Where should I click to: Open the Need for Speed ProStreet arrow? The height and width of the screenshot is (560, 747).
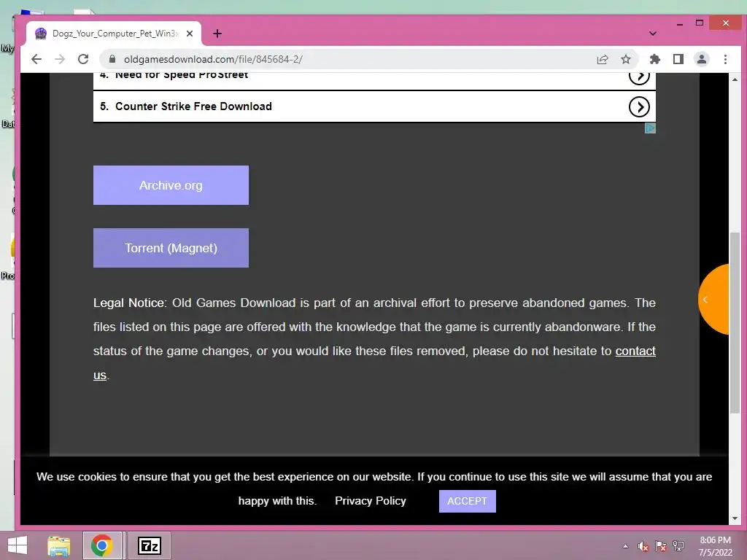pyautogui.click(x=639, y=77)
